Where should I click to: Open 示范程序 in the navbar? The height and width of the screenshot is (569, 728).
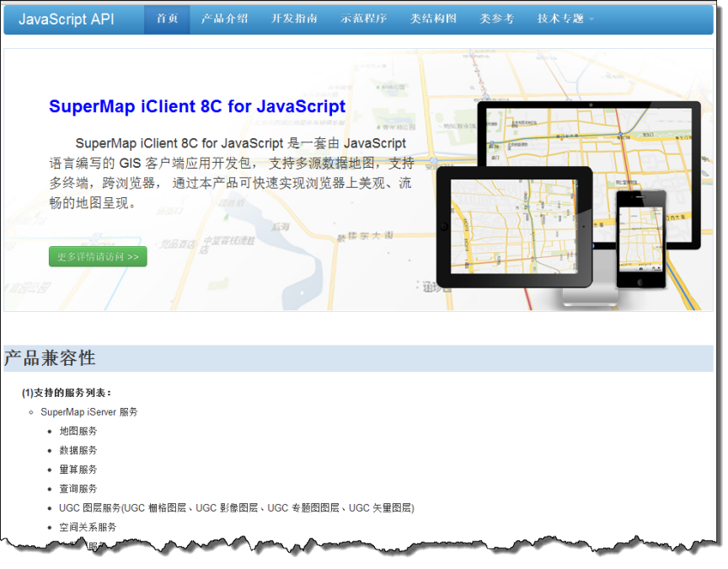(x=364, y=19)
